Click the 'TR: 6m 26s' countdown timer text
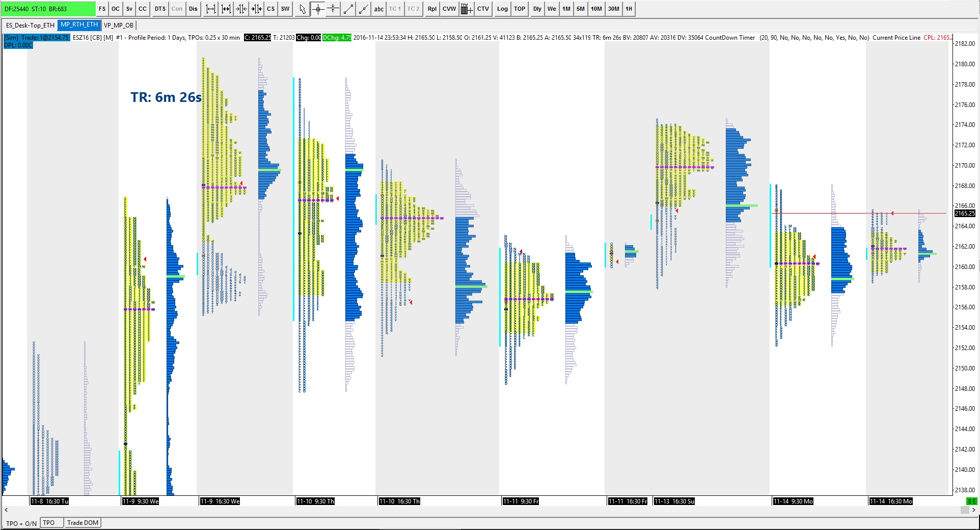The image size is (980, 530). [166, 97]
